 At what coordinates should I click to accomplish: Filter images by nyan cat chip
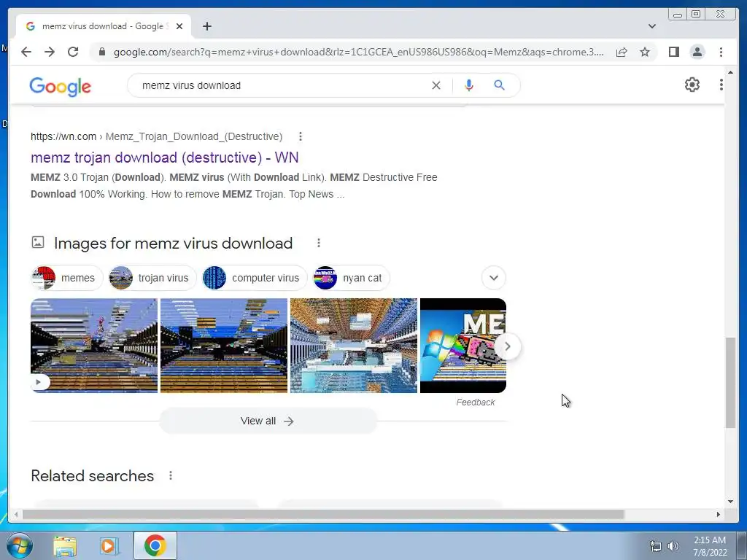click(351, 278)
